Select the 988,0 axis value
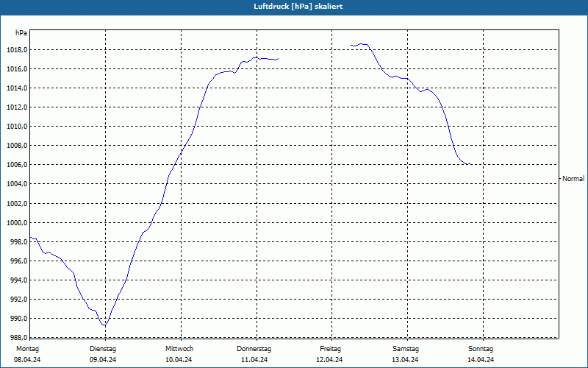The image size is (588, 368). [18, 338]
